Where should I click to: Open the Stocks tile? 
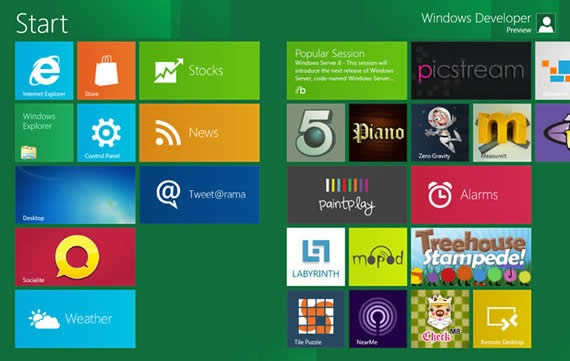[199, 71]
